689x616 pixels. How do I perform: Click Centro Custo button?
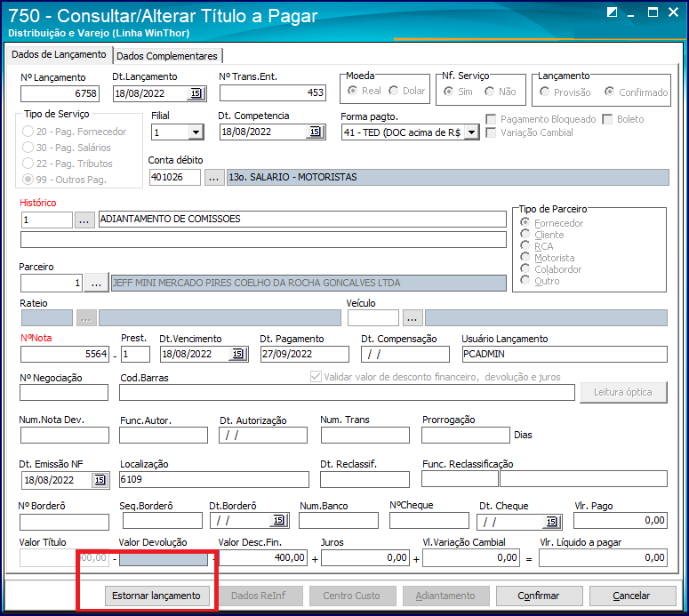tap(351, 596)
